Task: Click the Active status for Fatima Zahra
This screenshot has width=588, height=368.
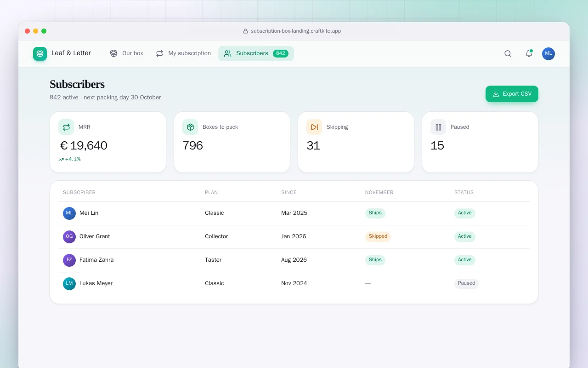Action: click(x=465, y=260)
